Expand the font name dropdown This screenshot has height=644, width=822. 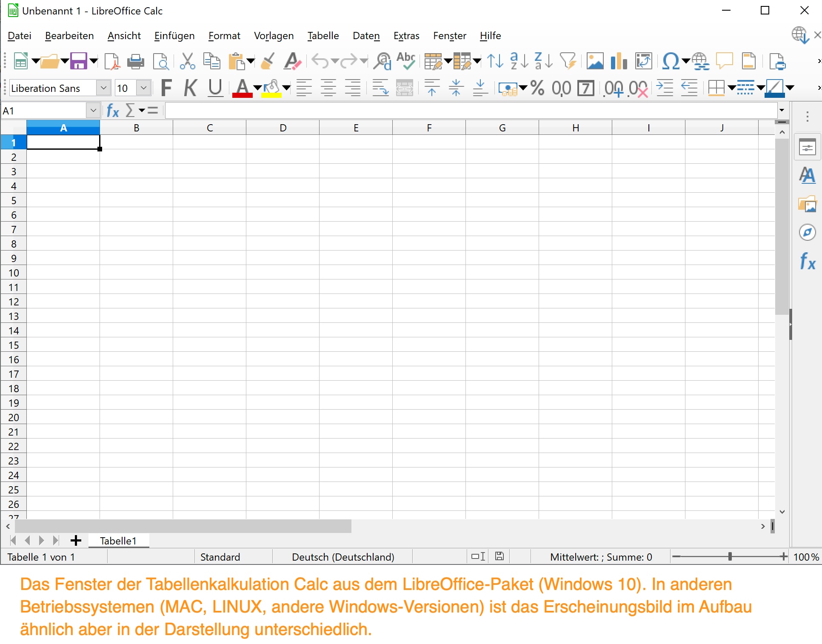[x=103, y=88]
